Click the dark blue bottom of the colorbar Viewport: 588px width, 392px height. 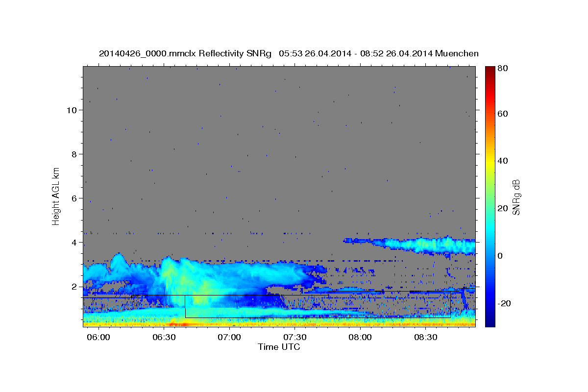click(490, 321)
